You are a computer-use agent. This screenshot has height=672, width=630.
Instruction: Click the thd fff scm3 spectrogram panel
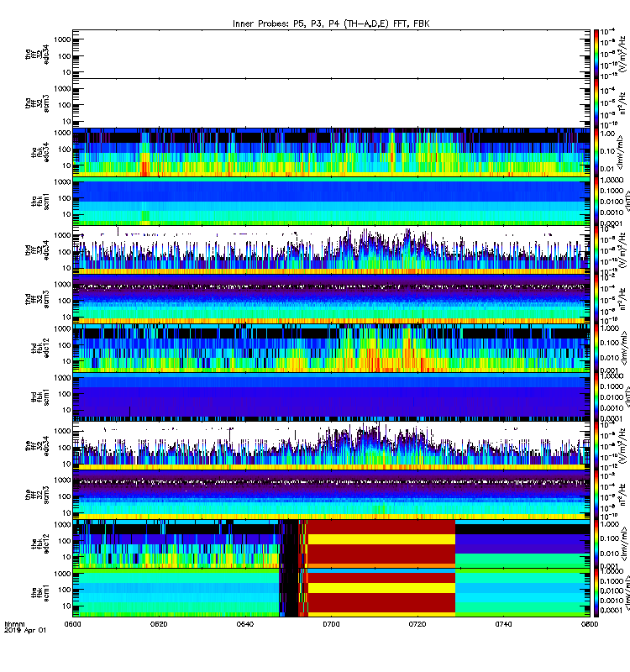pyautogui.click(x=331, y=299)
